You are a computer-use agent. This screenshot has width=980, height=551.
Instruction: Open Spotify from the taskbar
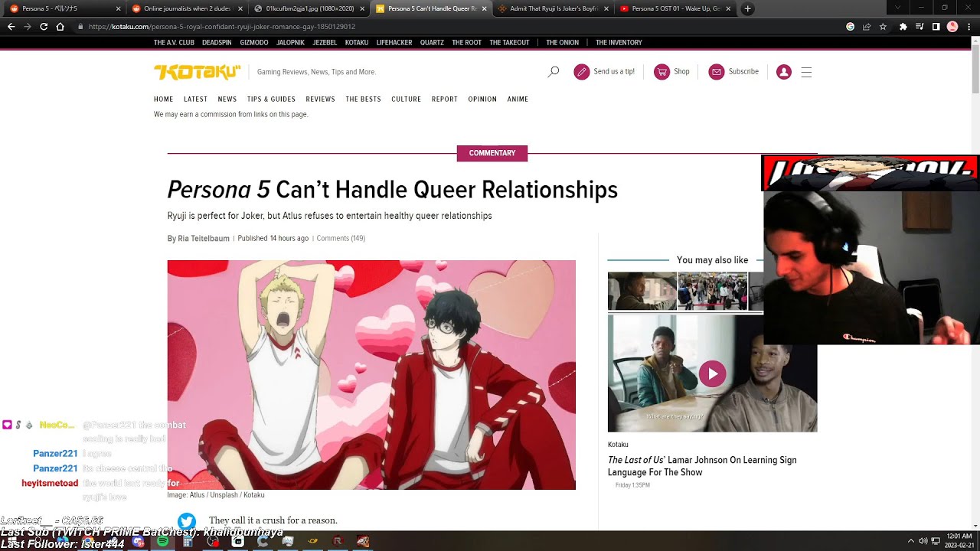(162, 541)
